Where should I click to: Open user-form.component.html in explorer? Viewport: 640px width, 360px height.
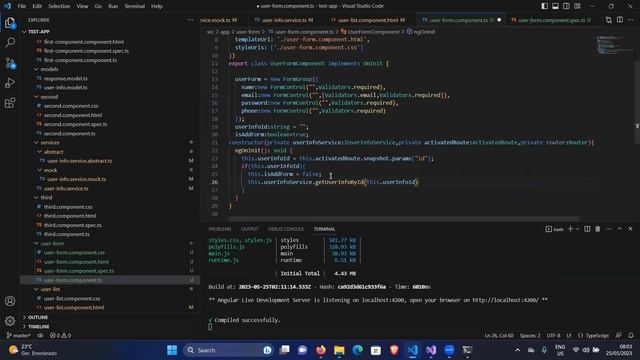tap(109, 262)
